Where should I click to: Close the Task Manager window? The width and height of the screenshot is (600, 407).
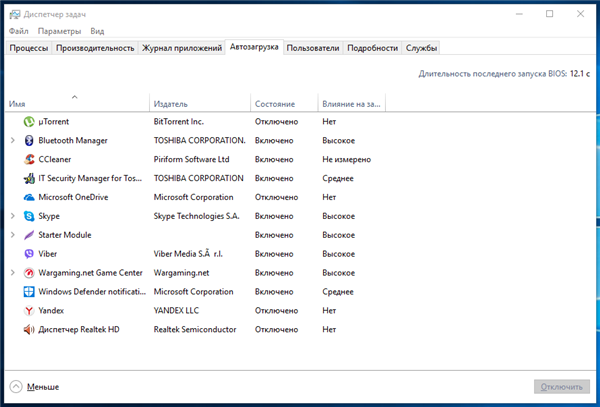[x=580, y=14]
